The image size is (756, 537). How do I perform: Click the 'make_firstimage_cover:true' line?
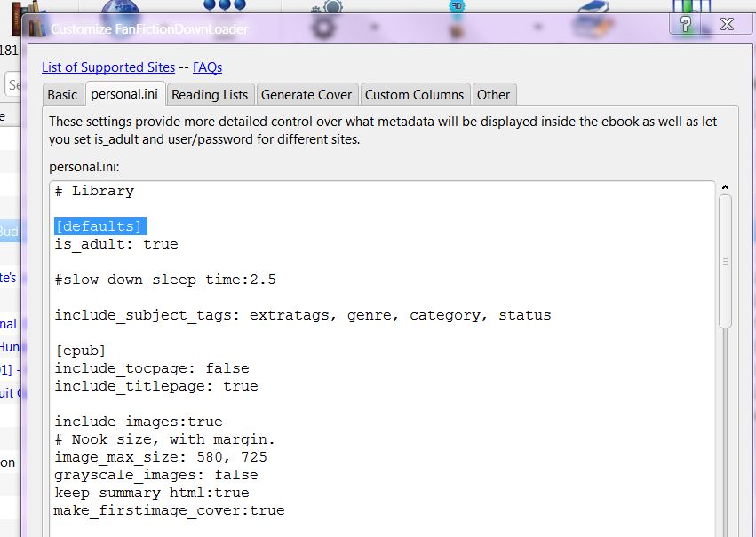click(x=169, y=510)
